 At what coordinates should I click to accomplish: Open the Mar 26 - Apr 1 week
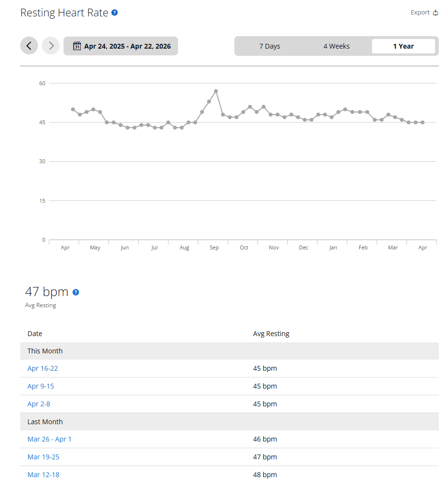pos(50,439)
